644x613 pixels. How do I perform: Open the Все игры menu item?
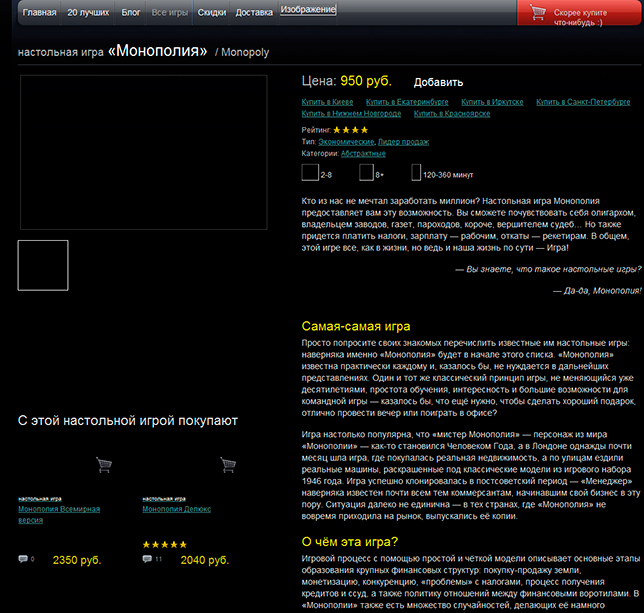(170, 12)
